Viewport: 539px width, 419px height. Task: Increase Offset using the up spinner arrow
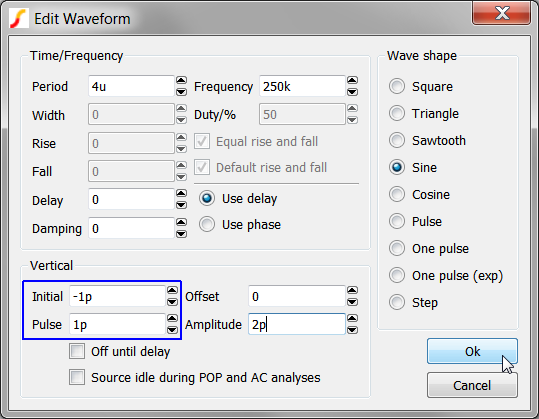(352, 290)
